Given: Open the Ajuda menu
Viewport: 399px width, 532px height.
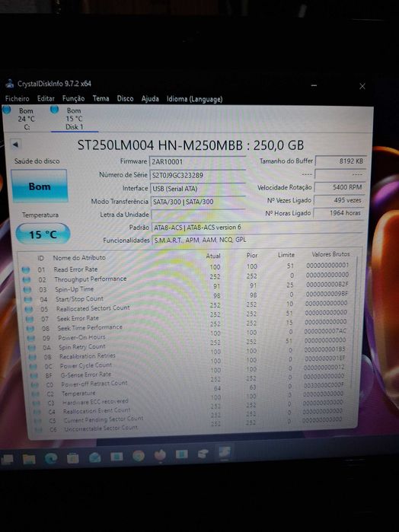Looking at the screenshot, I should click(150, 99).
